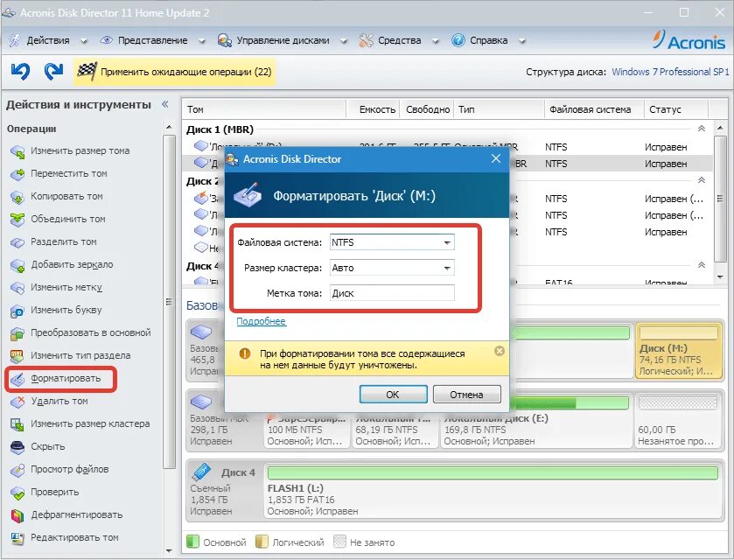Open the Средства menu
Image resolution: width=734 pixels, height=560 pixels.
coord(399,41)
